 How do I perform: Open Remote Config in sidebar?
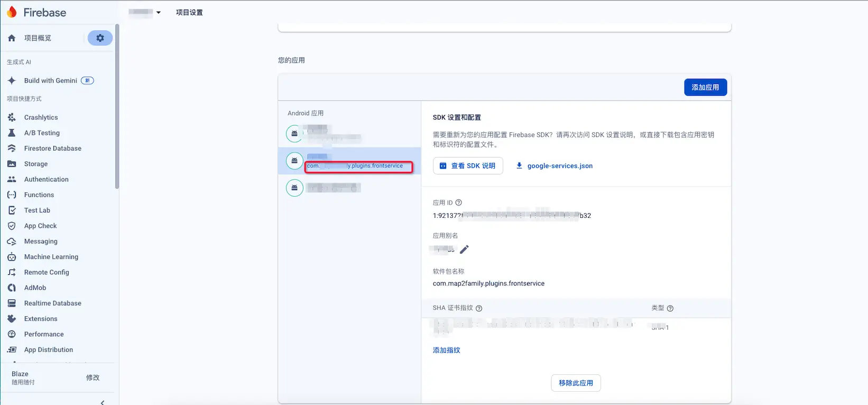(47, 272)
